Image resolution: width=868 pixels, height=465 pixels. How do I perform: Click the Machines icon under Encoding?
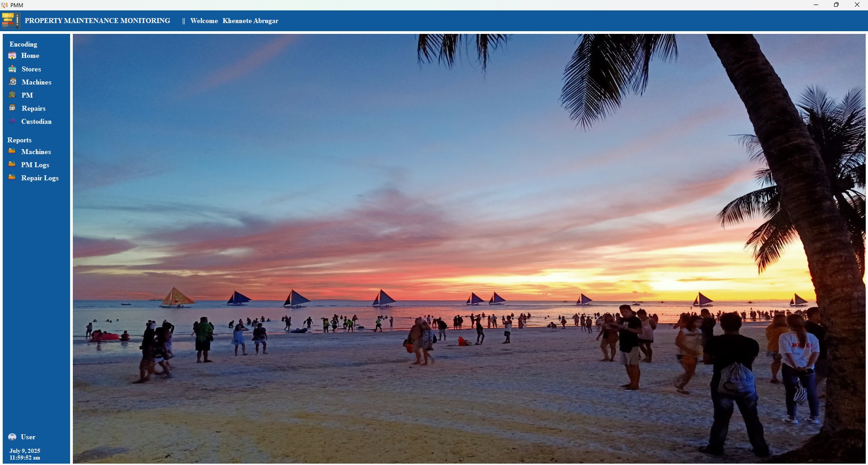pyautogui.click(x=13, y=82)
